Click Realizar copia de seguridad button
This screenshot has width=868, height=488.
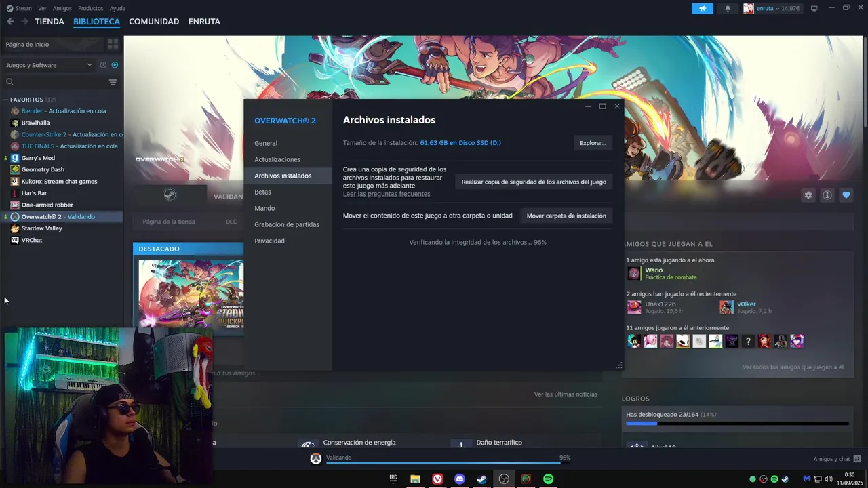(x=534, y=182)
